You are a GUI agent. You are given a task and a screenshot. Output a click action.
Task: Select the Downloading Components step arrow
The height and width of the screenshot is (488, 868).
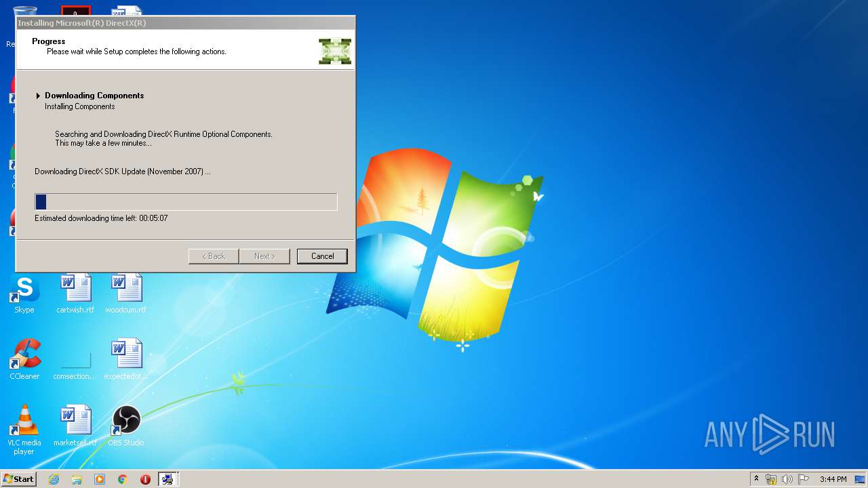click(x=39, y=96)
